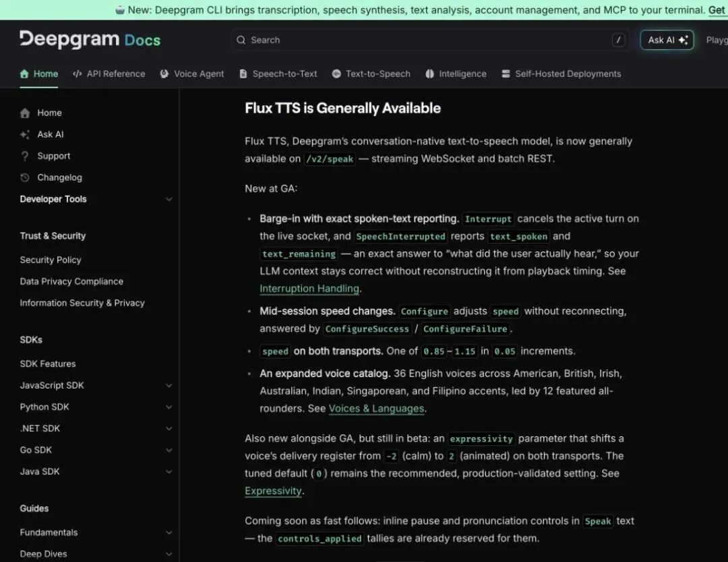Expand the JavaScript SDK chevron
728x562 pixels.
tap(169, 385)
